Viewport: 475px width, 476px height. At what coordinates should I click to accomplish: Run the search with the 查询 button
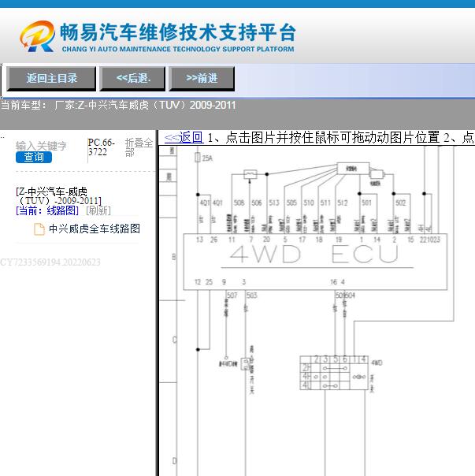pyautogui.click(x=34, y=158)
